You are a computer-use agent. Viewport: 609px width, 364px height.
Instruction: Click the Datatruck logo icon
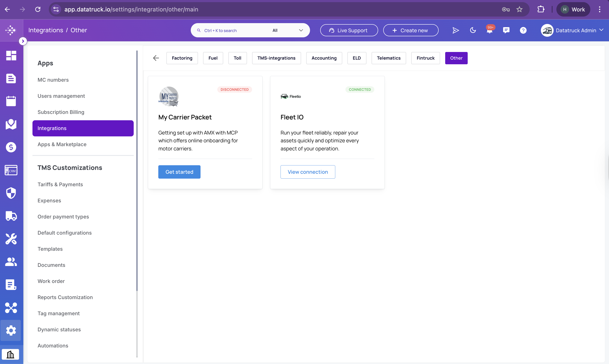pyautogui.click(x=11, y=30)
